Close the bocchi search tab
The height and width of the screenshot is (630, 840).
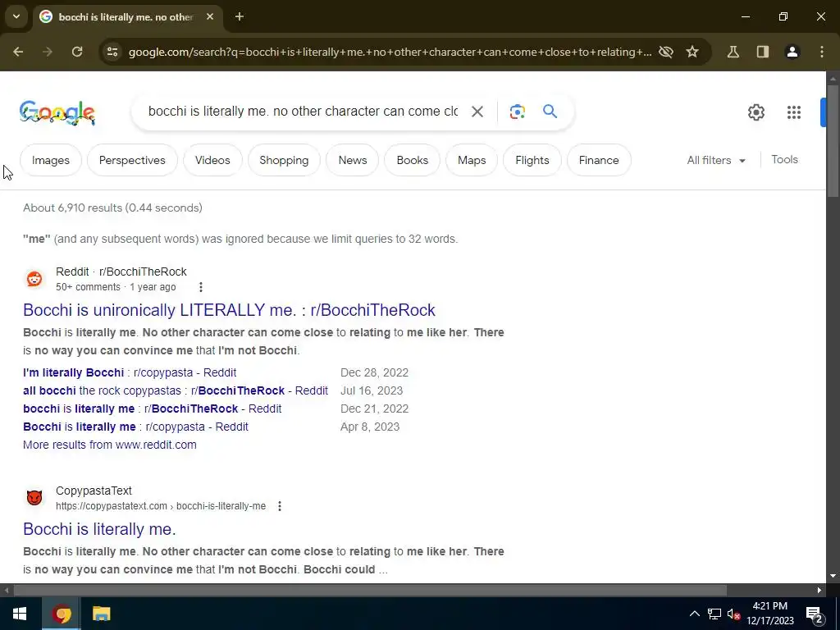click(x=210, y=16)
